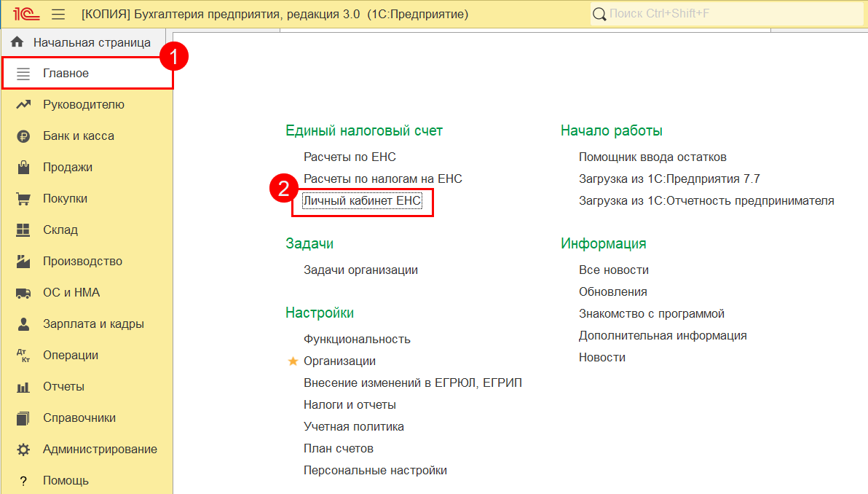The height and width of the screenshot is (494, 868).
Task: Open Расчеты по ЕНС
Action: [350, 157]
